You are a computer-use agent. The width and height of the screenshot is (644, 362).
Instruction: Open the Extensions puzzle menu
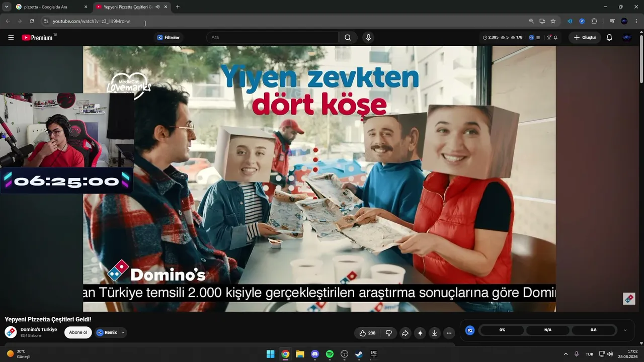tap(594, 21)
